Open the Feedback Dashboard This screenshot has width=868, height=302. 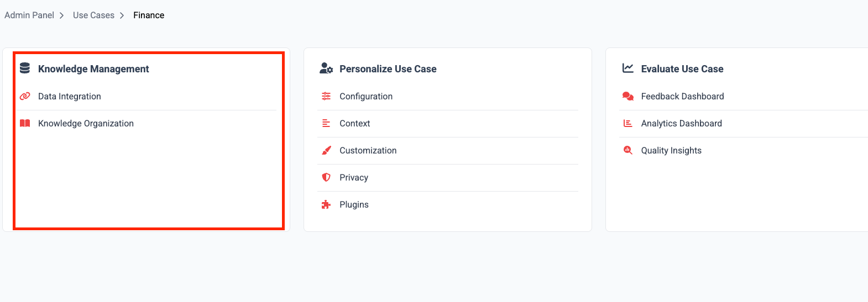[x=682, y=96]
